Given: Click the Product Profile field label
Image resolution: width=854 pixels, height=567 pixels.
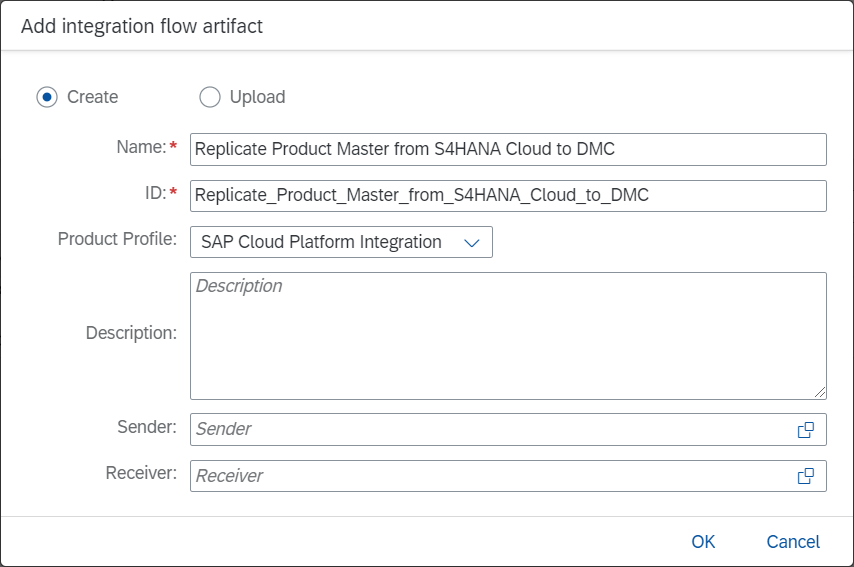Looking at the screenshot, I should (117, 239).
